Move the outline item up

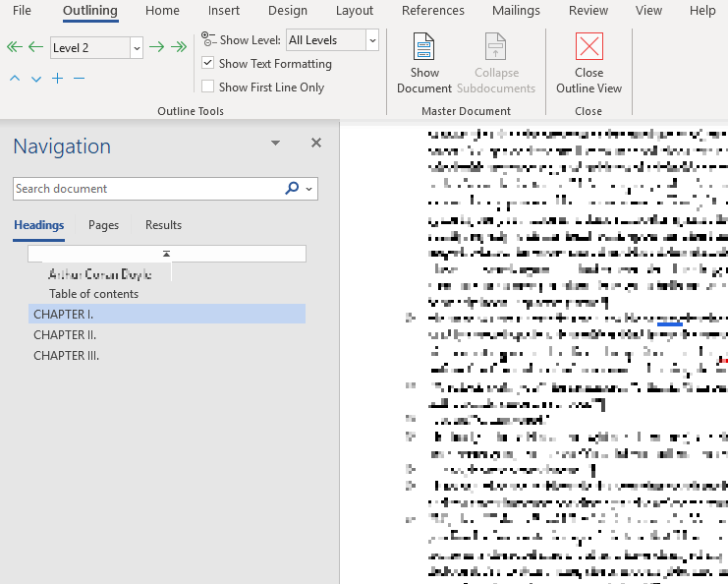coord(15,79)
